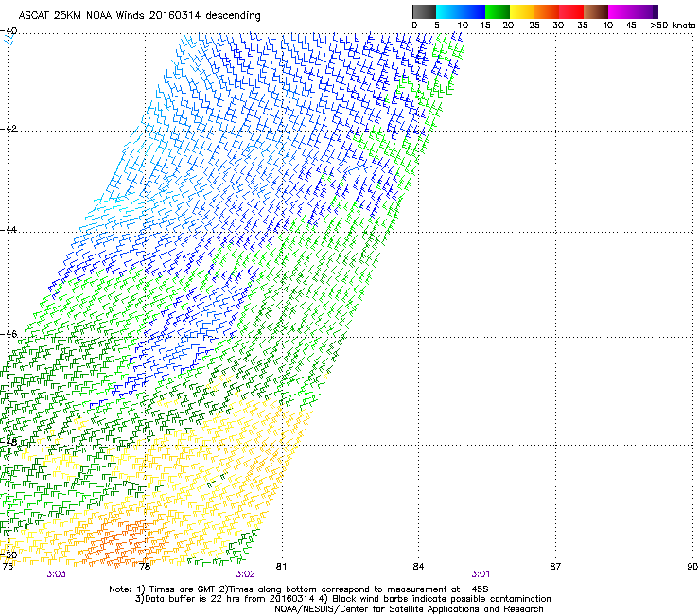Image resolution: width=700 pixels, height=615 pixels.
Task: Click the 81 longitude axis label
Action: [x=281, y=567]
